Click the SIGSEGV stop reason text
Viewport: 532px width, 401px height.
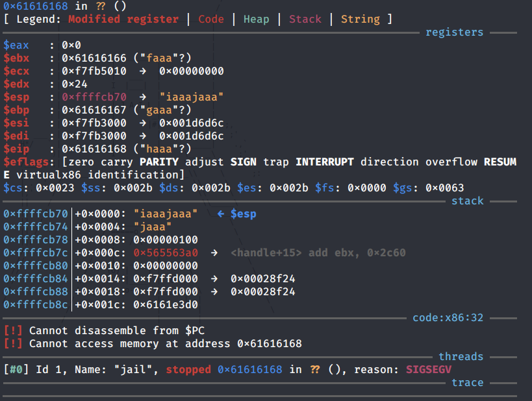pyautogui.click(x=428, y=369)
